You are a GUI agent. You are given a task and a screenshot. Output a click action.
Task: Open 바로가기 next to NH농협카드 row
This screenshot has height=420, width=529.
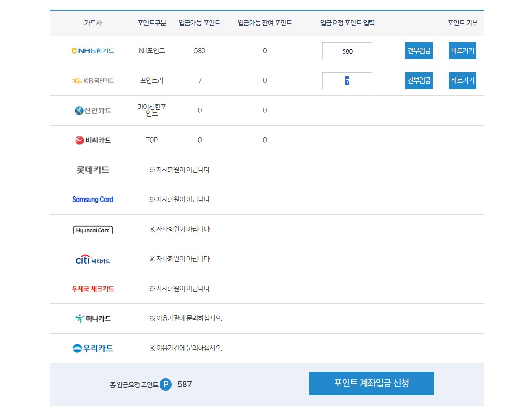462,50
